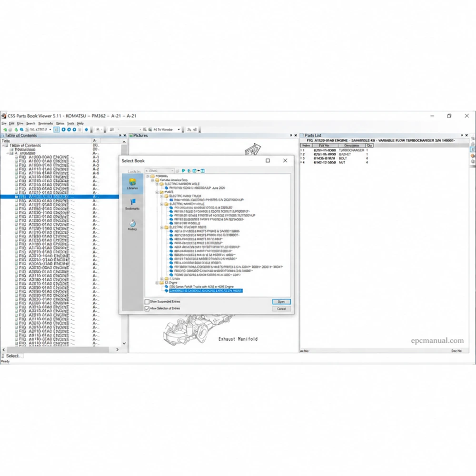476x476 pixels.
Task: Maximize the Select Book dialog
Action: point(268,160)
